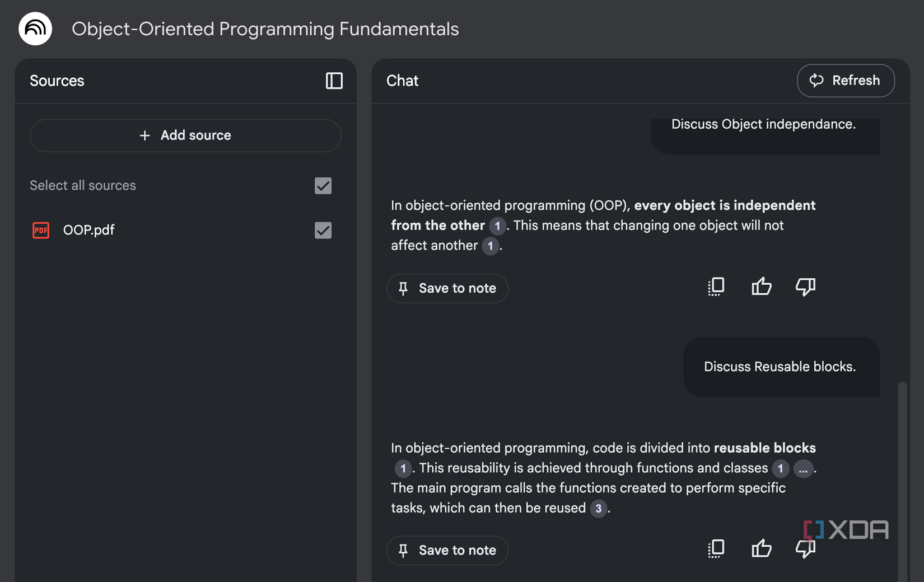
Task: Click the Select all sources label
Action: [x=83, y=186]
